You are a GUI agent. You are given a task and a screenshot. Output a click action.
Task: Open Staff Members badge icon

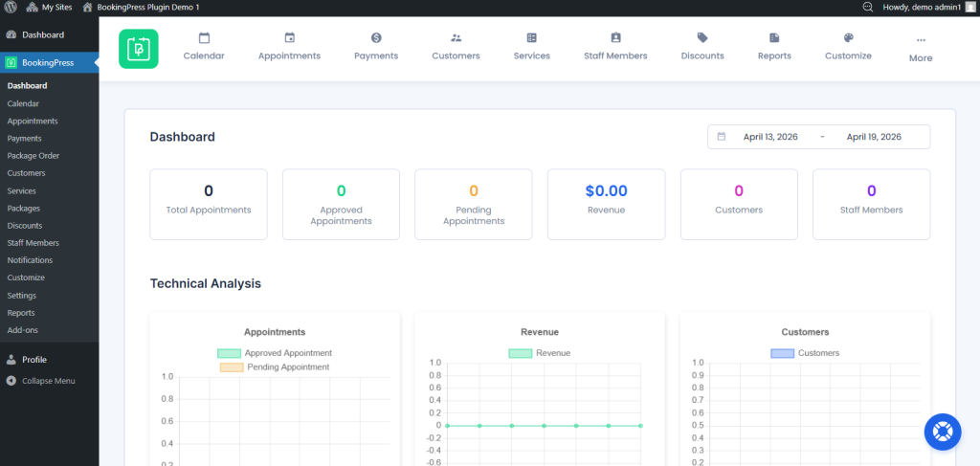point(615,38)
